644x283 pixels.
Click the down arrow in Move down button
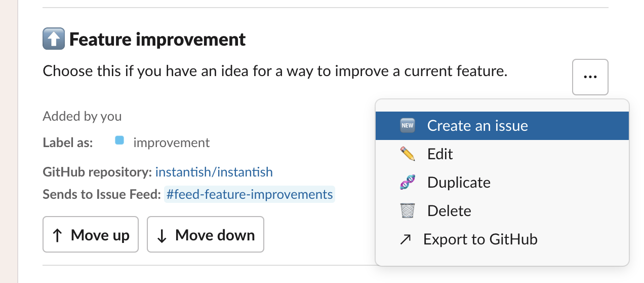pos(162,236)
